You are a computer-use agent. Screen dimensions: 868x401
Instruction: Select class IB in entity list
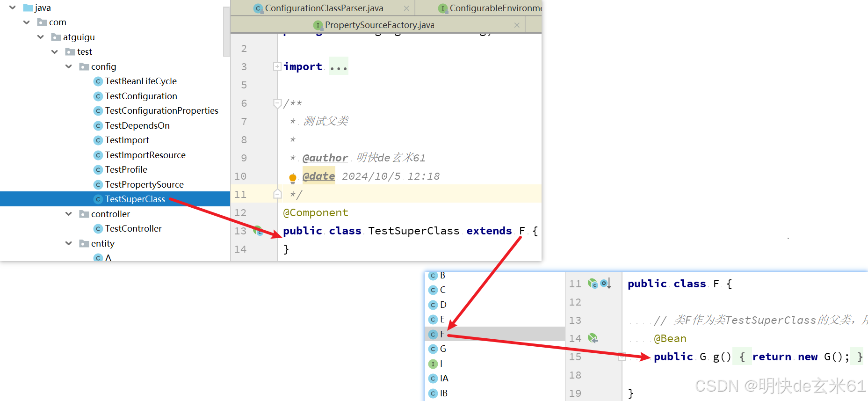tap(444, 393)
